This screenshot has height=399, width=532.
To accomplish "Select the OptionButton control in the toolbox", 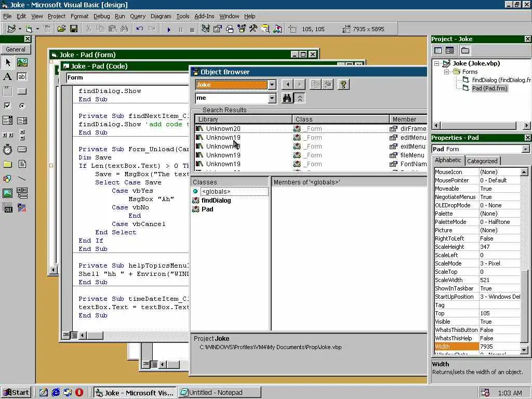I will pyautogui.click(x=22, y=106).
